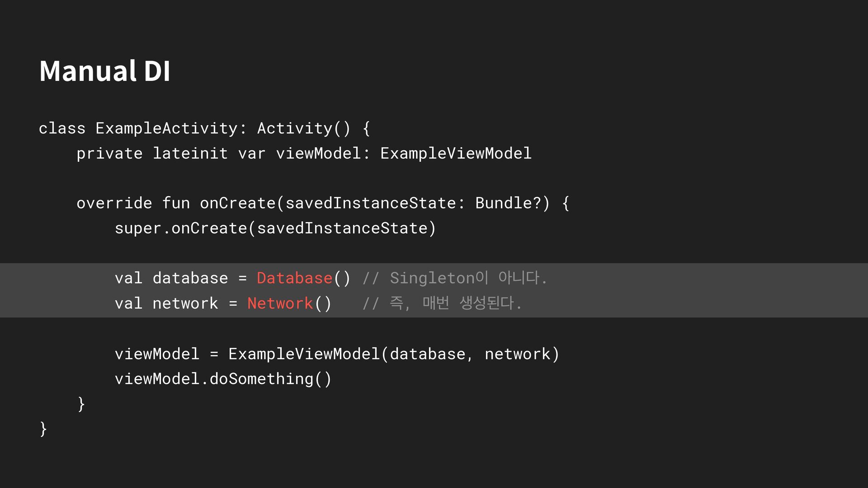This screenshot has height=488, width=868.
Task: Click the 'super.onCreate' call
Action: click(180, 228)
